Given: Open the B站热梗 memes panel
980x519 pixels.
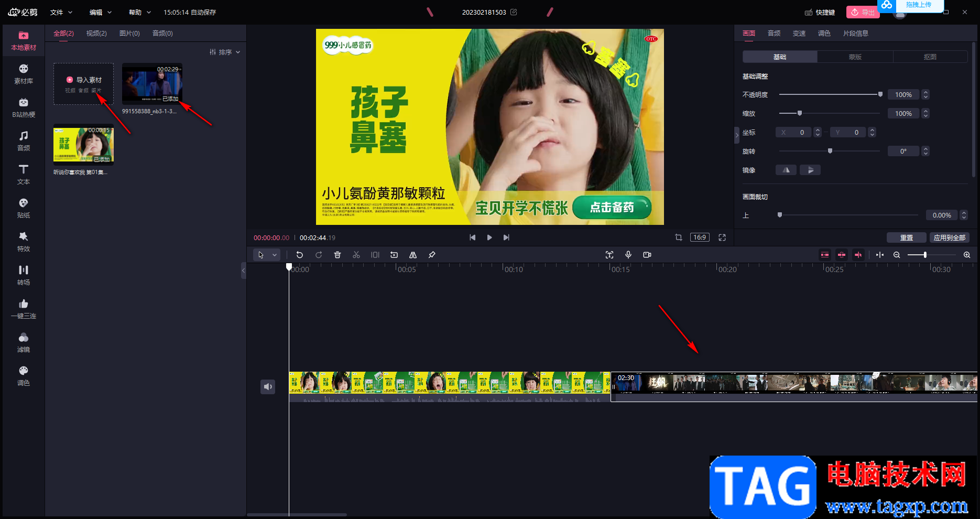Looking at the screenshot, I should tap(24, 108).
